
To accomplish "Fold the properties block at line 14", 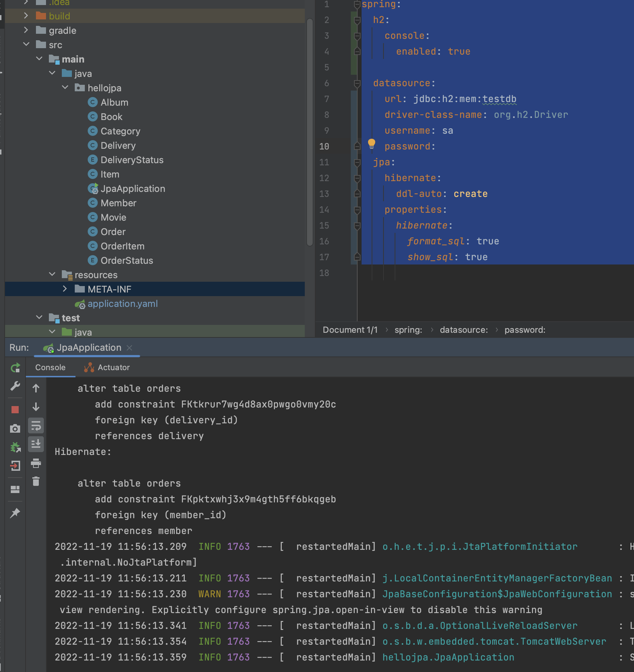I will click(x=357, y=210).
